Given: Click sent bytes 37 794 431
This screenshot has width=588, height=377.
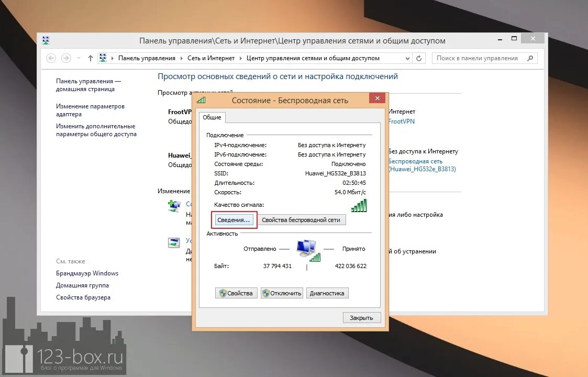Looking at the screenshot, I should (277, 266).
